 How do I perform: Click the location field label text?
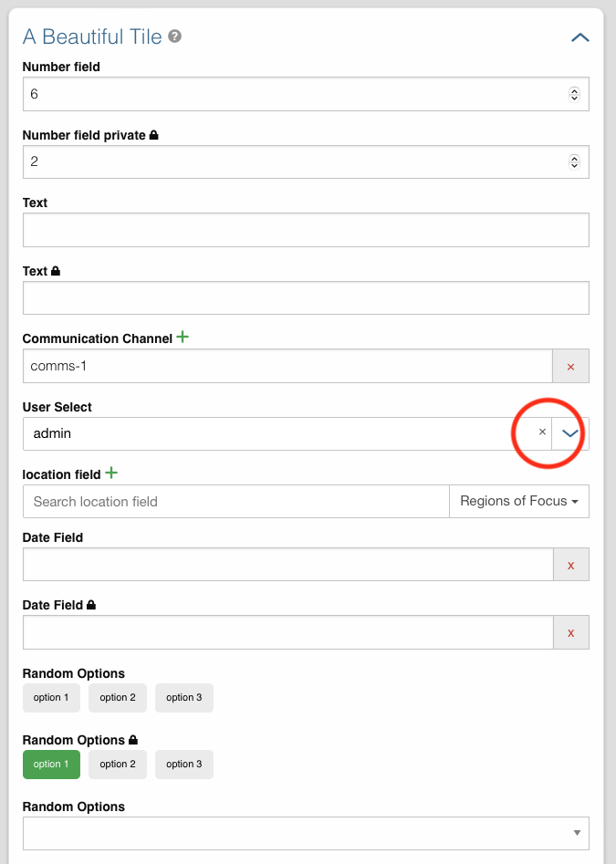tap(61, 474)
